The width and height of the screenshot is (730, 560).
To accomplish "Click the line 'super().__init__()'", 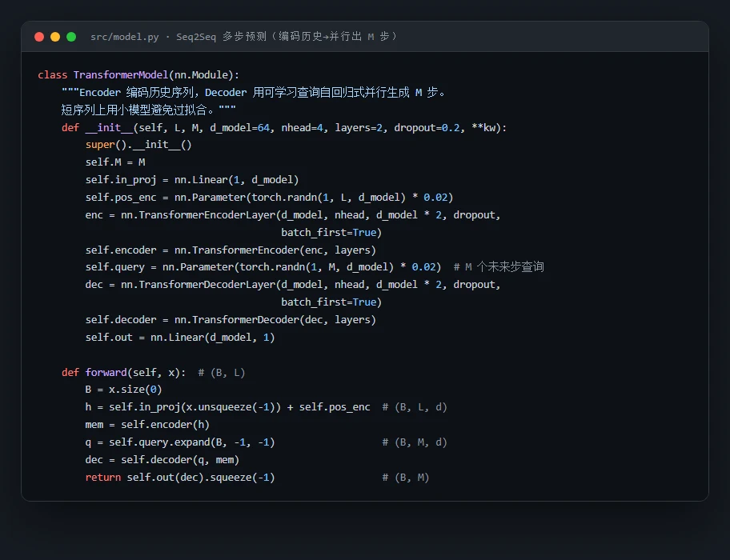I will 138,145.
